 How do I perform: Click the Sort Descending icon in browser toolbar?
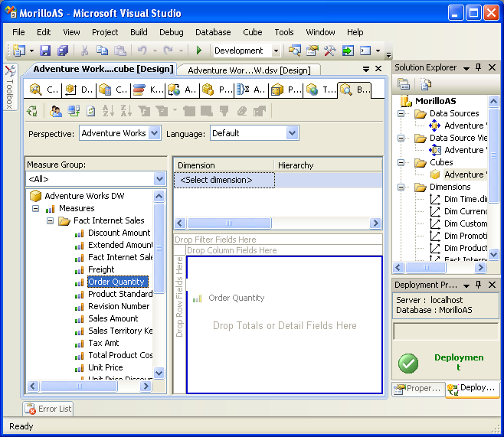point(126,111)
